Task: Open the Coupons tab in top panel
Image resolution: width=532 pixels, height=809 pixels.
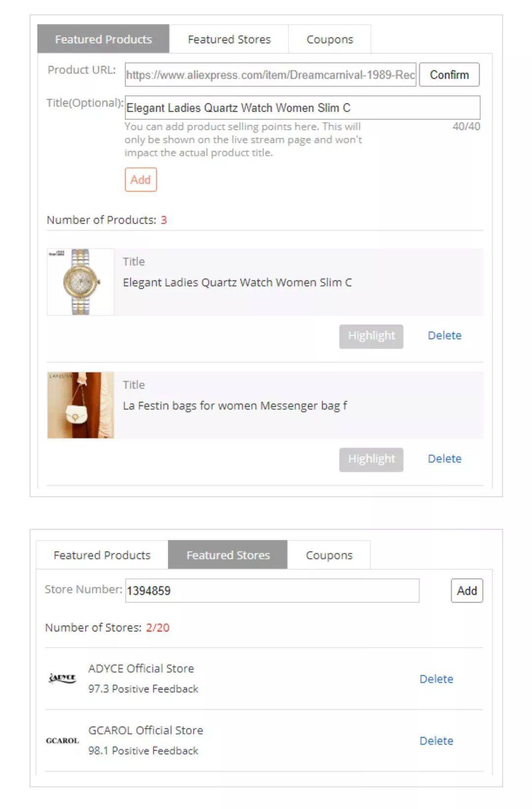Action: point(330,39)
